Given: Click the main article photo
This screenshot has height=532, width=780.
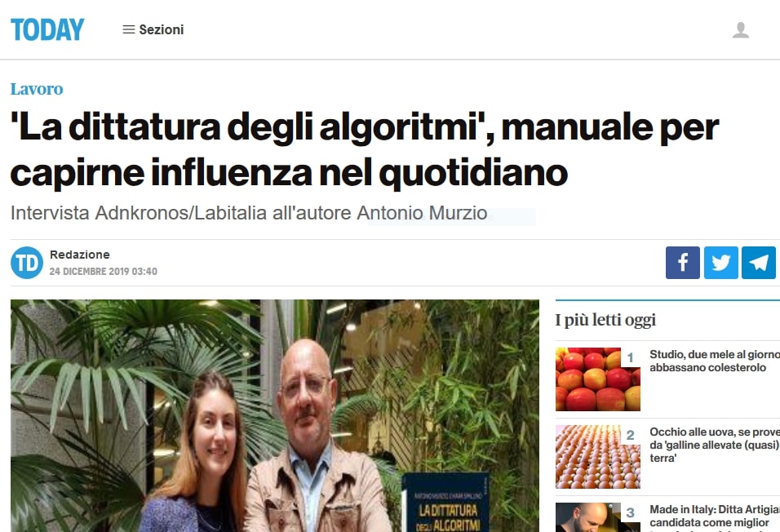Looking at the screenshot, I should tap(275, 415).
